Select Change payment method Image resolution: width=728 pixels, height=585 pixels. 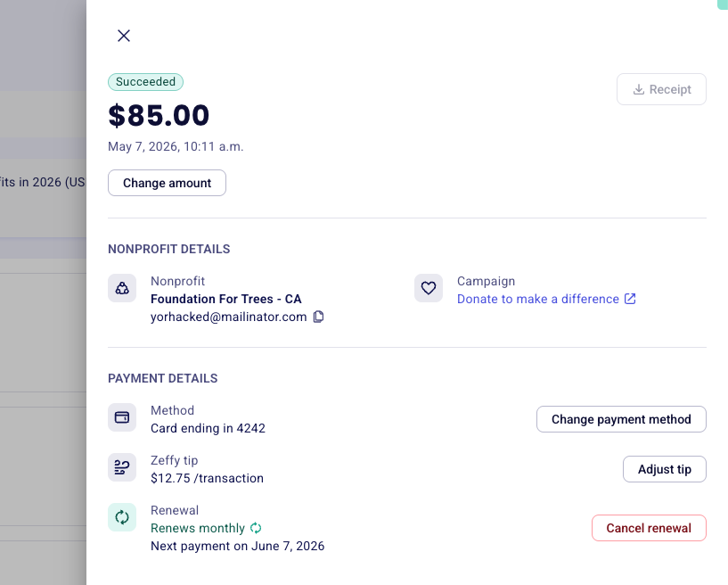pos(621,419)
